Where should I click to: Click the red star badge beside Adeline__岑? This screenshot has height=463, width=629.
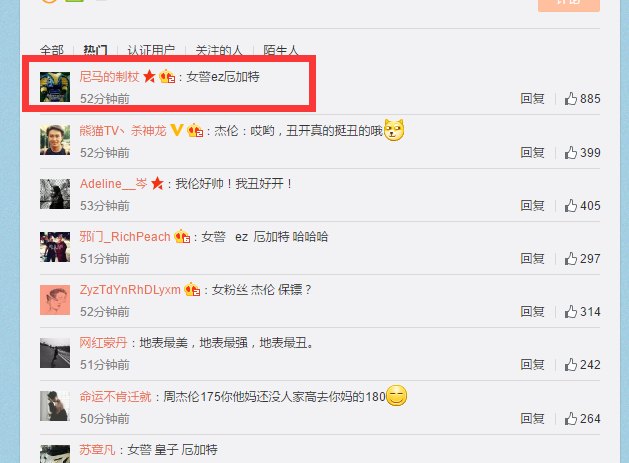(157, 184)
